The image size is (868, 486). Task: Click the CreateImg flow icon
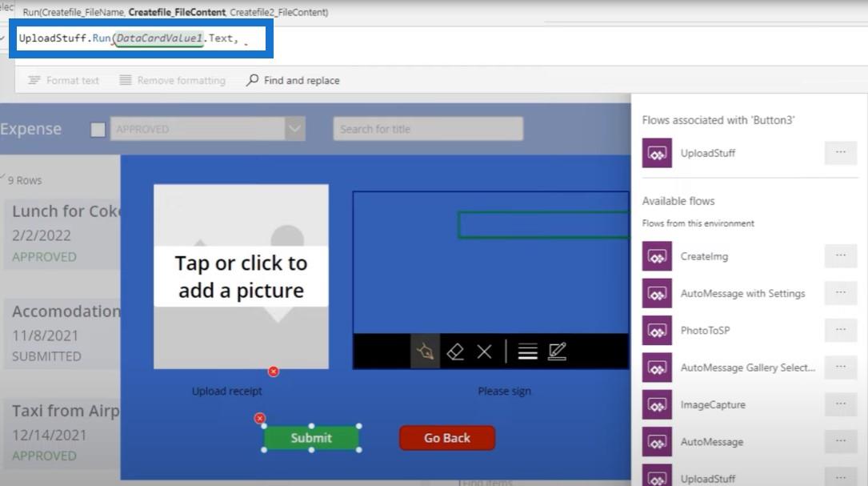(657, 256)
